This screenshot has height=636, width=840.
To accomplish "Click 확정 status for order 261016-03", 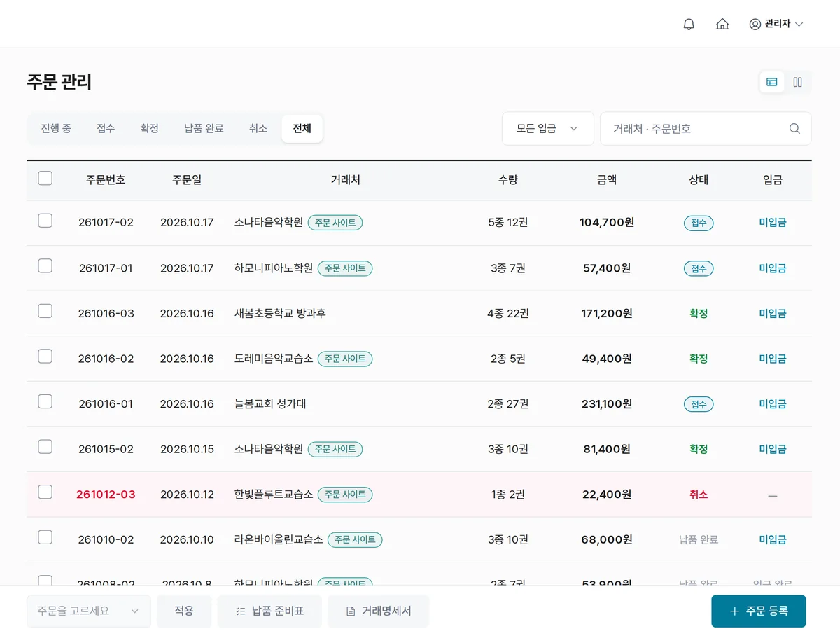I will pyautogui.click(x=699, y=314).
